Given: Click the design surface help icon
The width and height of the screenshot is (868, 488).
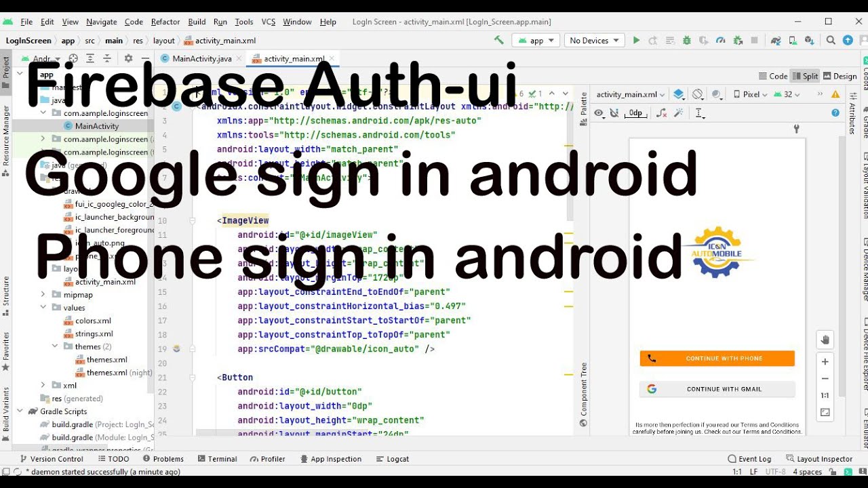Looking at the screenshot, I should [835, 113].
